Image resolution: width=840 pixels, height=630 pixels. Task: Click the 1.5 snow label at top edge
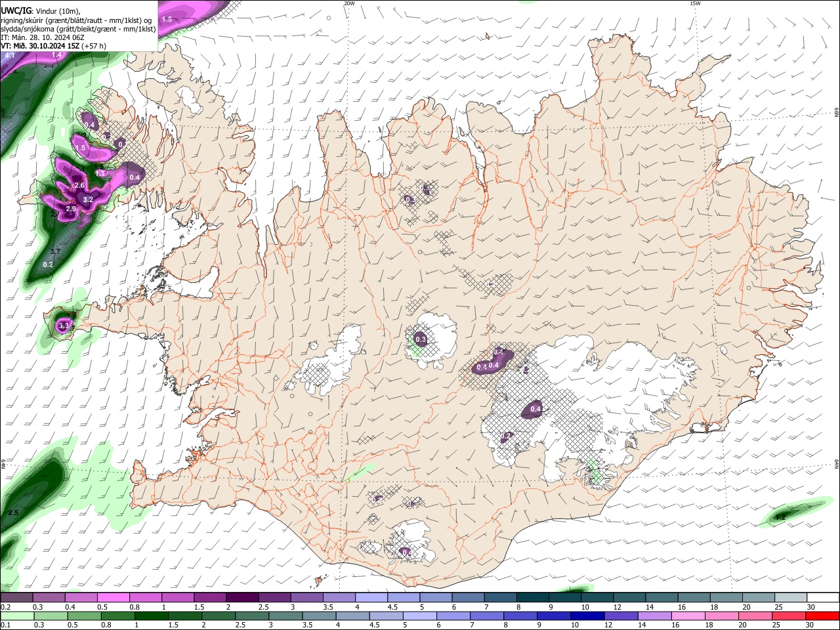pos(167,19)
